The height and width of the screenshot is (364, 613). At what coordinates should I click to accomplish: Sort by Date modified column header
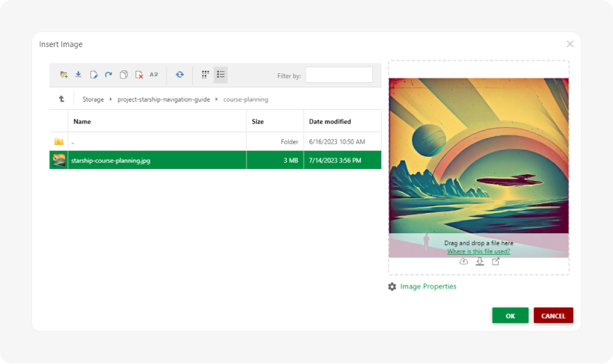pyautogui.click(x=342, y=121)
